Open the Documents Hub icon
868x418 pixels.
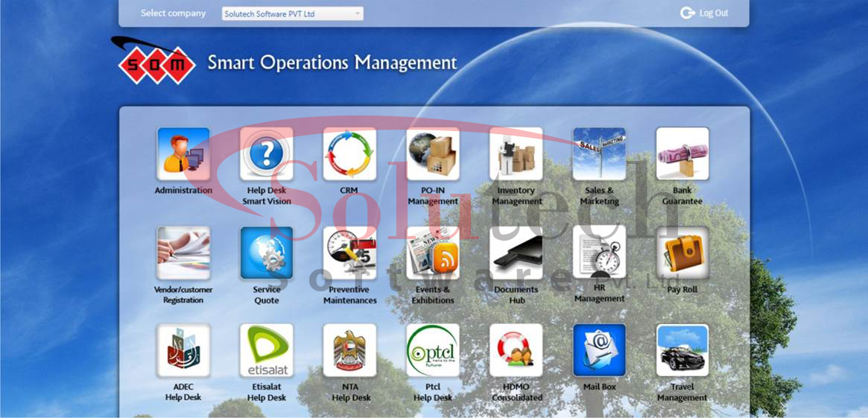tap(516, 253)
